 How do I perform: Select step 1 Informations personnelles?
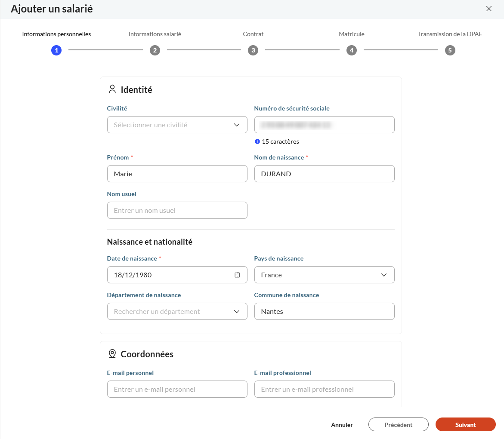pos(56,50)
